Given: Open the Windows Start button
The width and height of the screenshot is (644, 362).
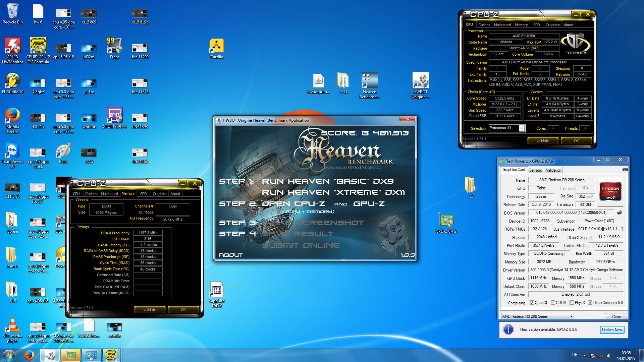Looking at the screenshot, I should point(9,355).
